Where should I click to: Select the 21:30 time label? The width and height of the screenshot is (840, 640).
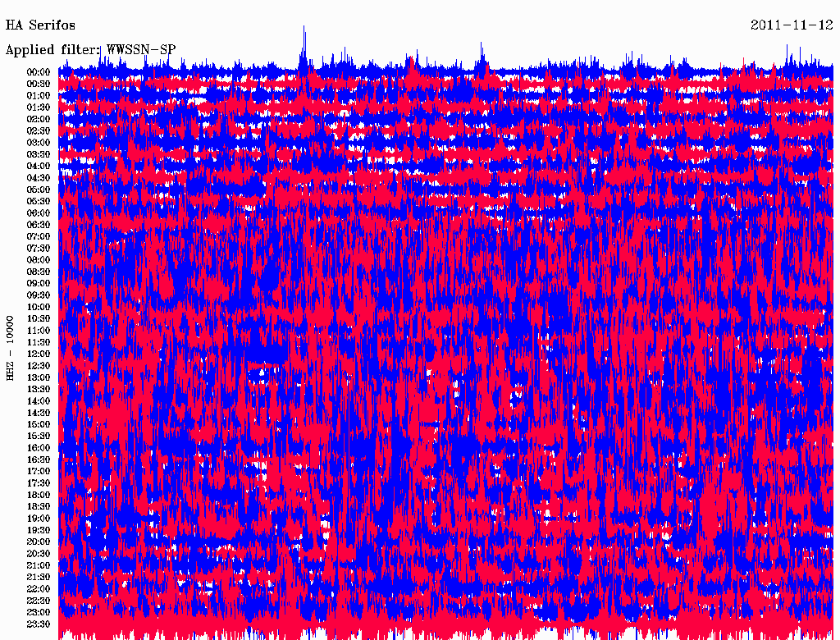(39, 578)
